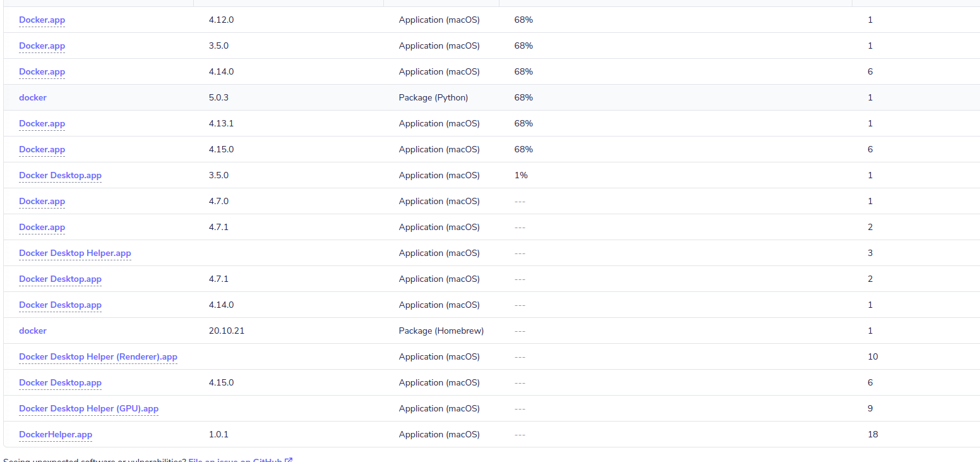This screenshot has width=980, height=462.
Task: Open Docker Desktop Helper (Renderer).app details
Action: [98, 356]
